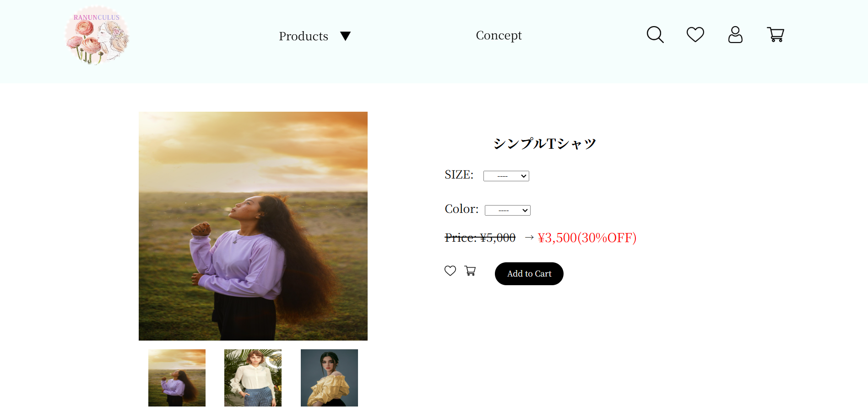This screenshot has height=412, width=868.
Task: Open the SIZE dropdown
Action: 506,176
